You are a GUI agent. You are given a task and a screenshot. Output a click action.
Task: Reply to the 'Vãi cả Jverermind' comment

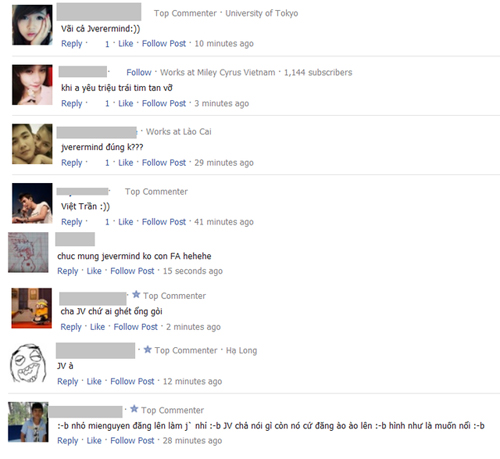click(x=72, y=44)
